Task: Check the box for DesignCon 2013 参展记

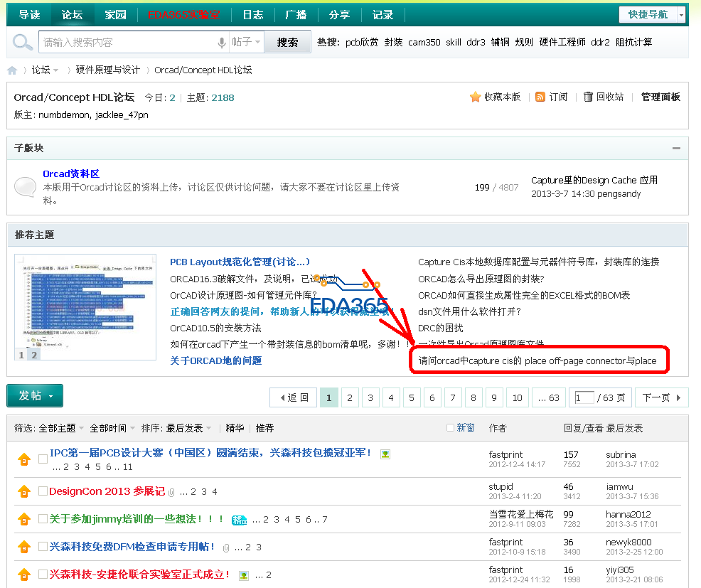Action: tap(43, 491)
